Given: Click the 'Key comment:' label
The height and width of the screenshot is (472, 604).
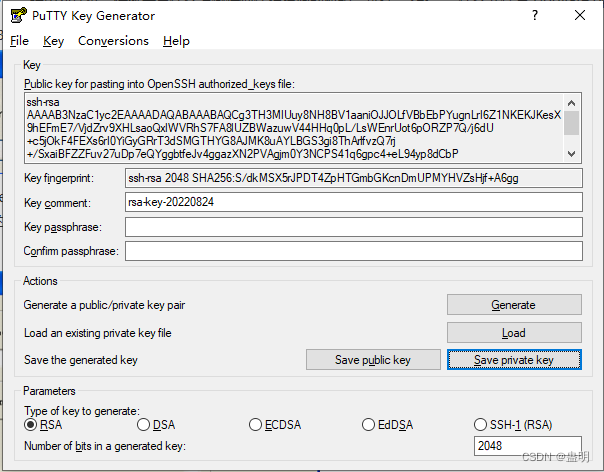Looking at the screenshot, I should click(57, 203).
